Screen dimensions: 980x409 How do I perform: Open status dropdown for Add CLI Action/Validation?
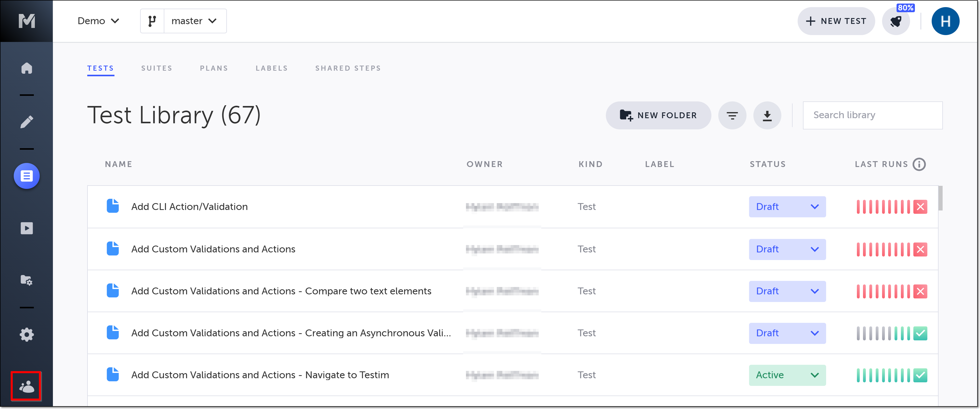[787, 207]
